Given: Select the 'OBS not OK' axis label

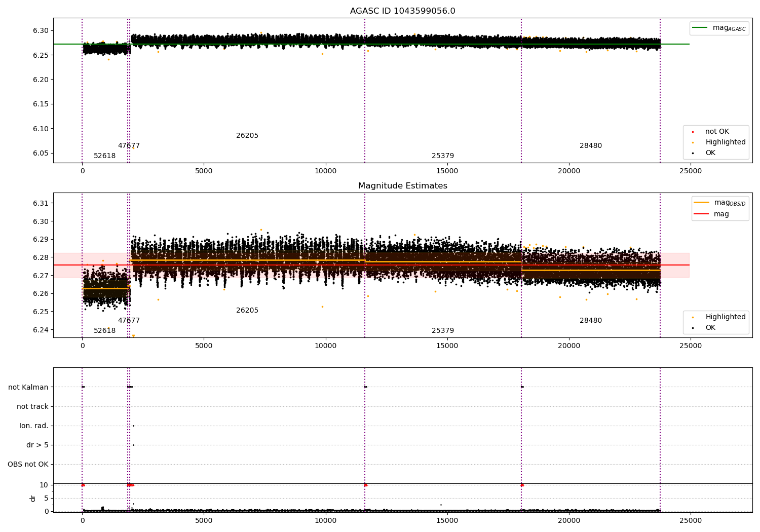Looking at the screenshot, I should pos(28,465).
